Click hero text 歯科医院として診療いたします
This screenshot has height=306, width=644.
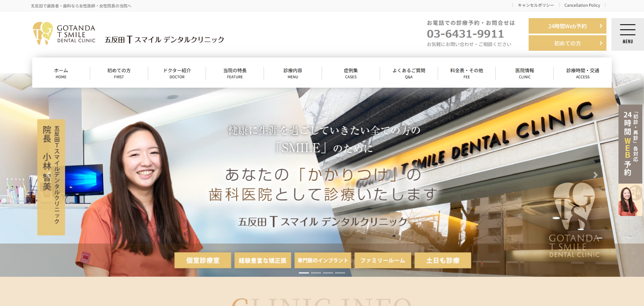(323, 194)
